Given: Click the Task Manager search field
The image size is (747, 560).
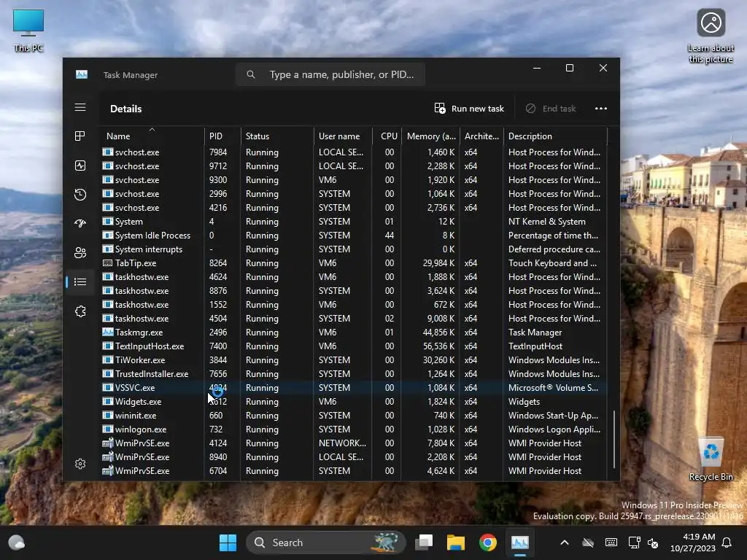Looking at the screenshot, I should [x=330, y=75].
